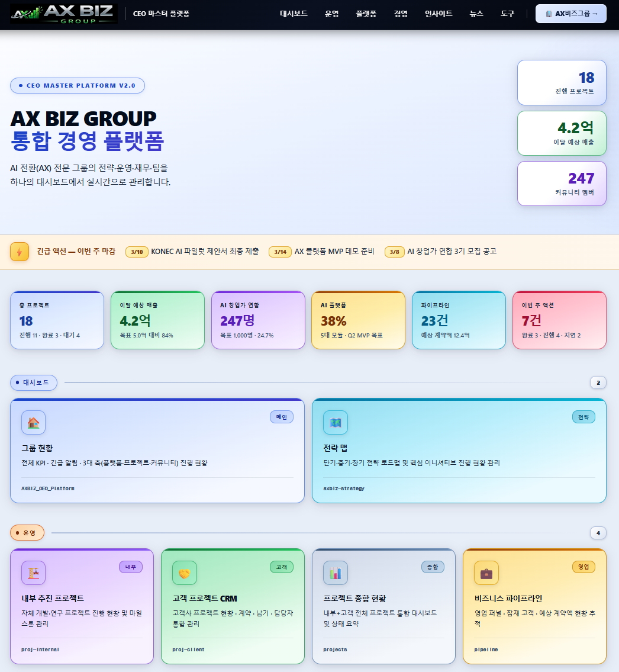Click the 파이프라인 23건 summary tile

pyautogui.click(x=459, y=320)
